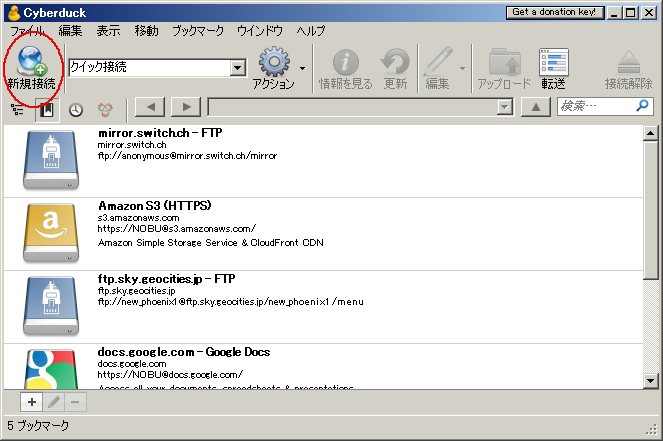Click the vertical scrollbar thumb
This screenshot has width=663, height=441.
click(650, 210)
